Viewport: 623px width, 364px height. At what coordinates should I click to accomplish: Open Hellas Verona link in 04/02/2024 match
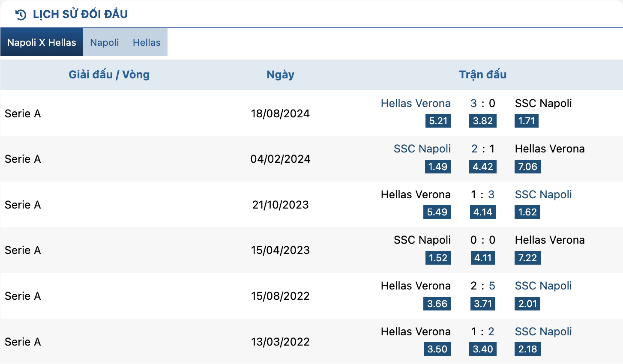point(550,149)
